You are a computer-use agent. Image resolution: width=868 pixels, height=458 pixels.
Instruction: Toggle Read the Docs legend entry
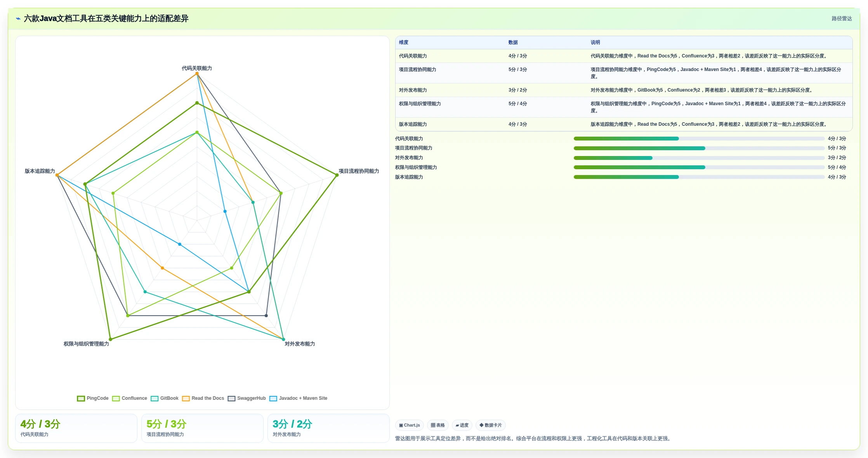coord(203,398)
